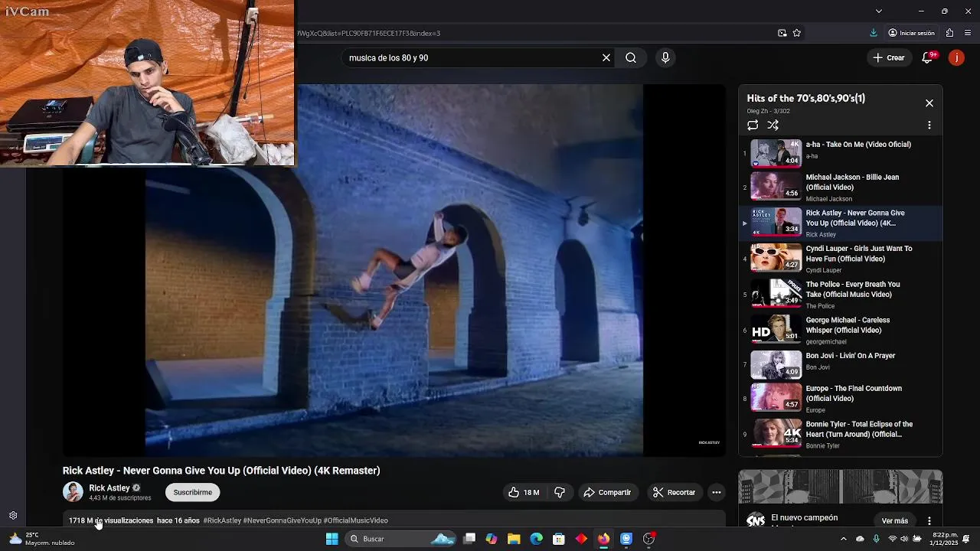Screen dimensions: 980x551
Task: Open options for the Ver más card
Action: click(x=929, y=520)
